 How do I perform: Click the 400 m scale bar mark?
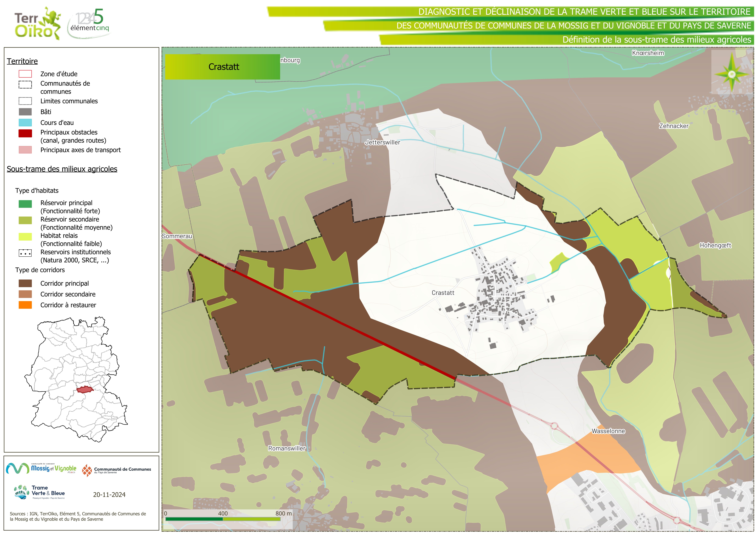click(223, 513)
